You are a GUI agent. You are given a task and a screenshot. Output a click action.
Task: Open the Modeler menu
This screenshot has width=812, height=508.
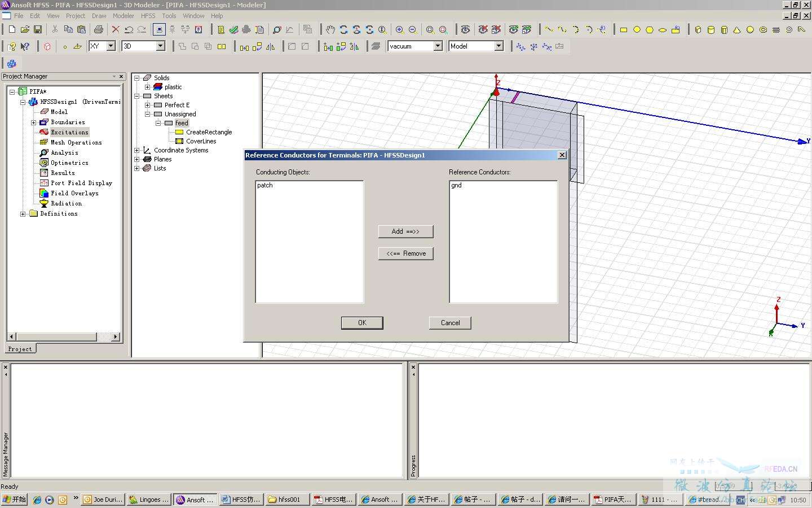(x=123, y=16)
